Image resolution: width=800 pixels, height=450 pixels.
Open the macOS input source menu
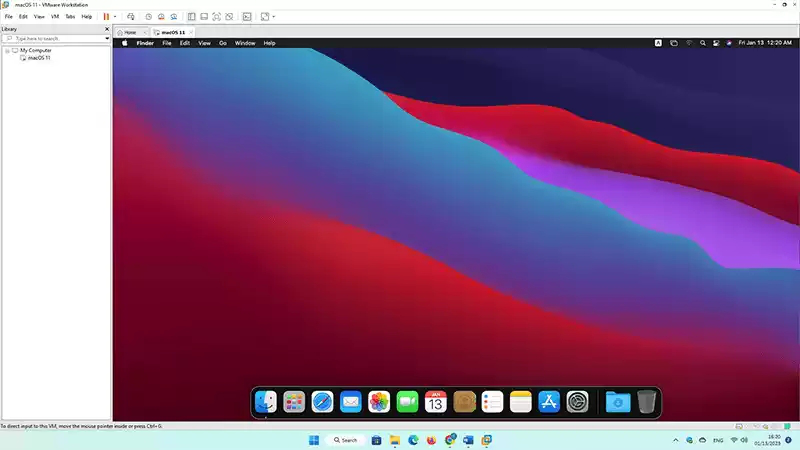tap(658, 43)
